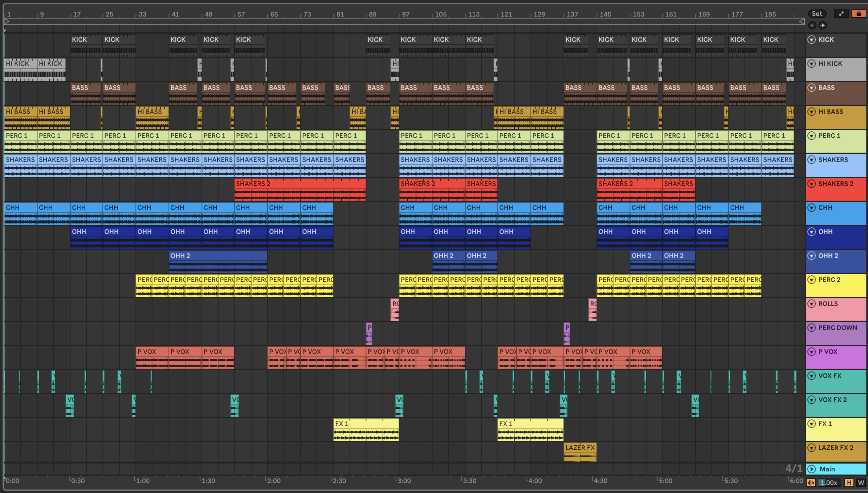Toggle the optimize arrangement height H button
This screenshot has width=868, height=493.
(x=849, y=483)
